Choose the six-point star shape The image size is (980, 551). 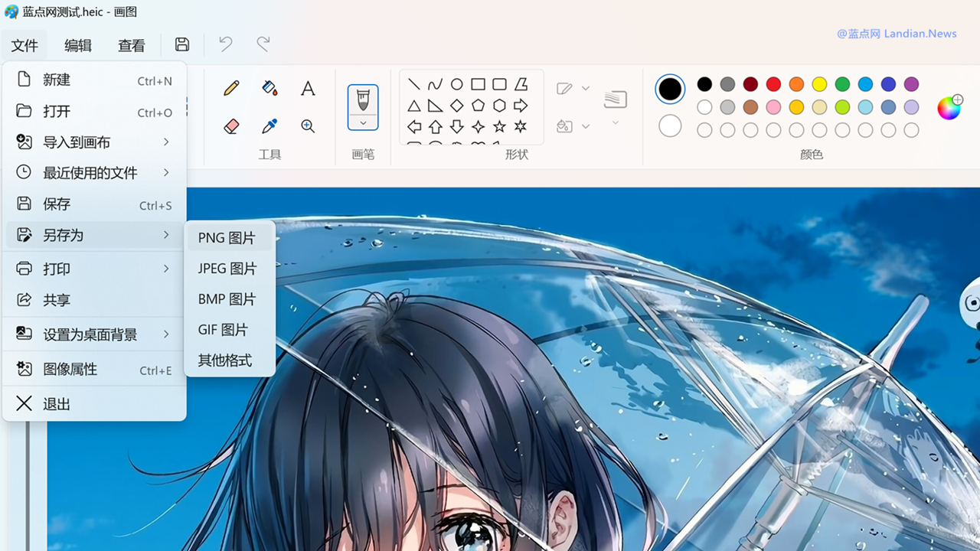(521, 126)
